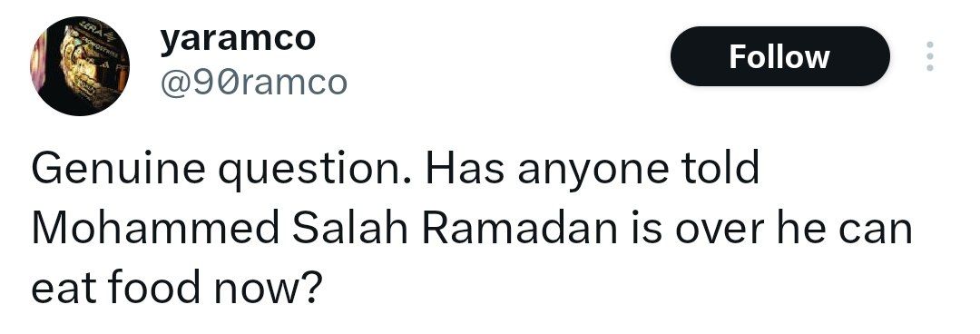This screenshot has height=334, width=980.
Task: Click the word 'food' in the tweet
Action: pyautogui.click(x=154, y=289)
